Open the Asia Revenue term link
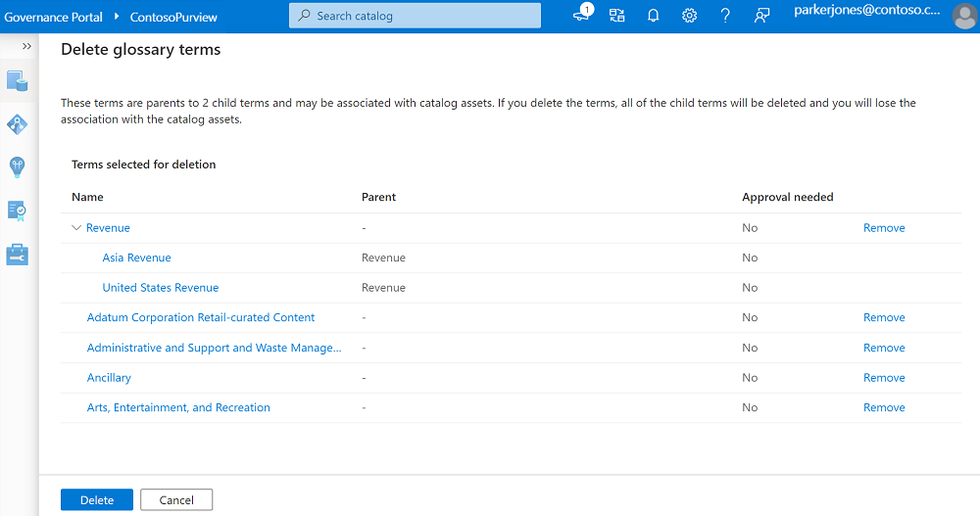Viewport: 980px width, 516px height. (136, 258)
